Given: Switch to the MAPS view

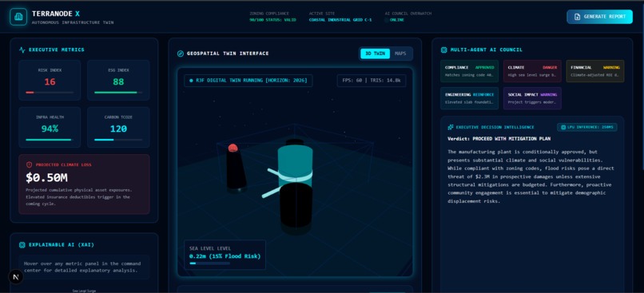Looking at the screenshot, I should click(x=400, y=53).
